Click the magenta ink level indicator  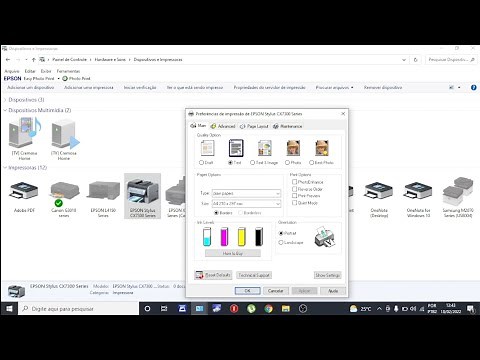pos(224,236)
